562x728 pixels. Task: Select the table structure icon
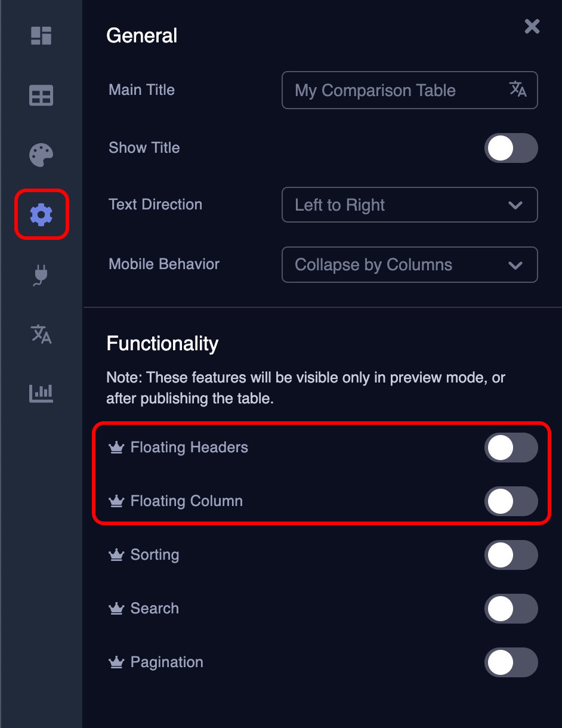coord(41,95)
